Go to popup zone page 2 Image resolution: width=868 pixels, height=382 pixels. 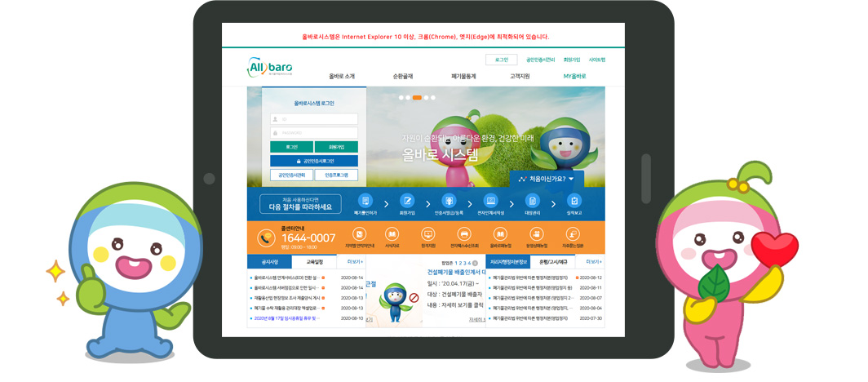[x=461, y=263]
